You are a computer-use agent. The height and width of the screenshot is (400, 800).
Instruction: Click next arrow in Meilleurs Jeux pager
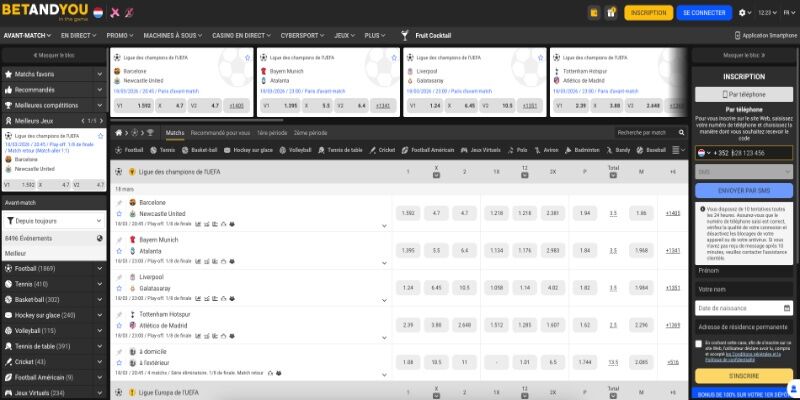point(101,121)
